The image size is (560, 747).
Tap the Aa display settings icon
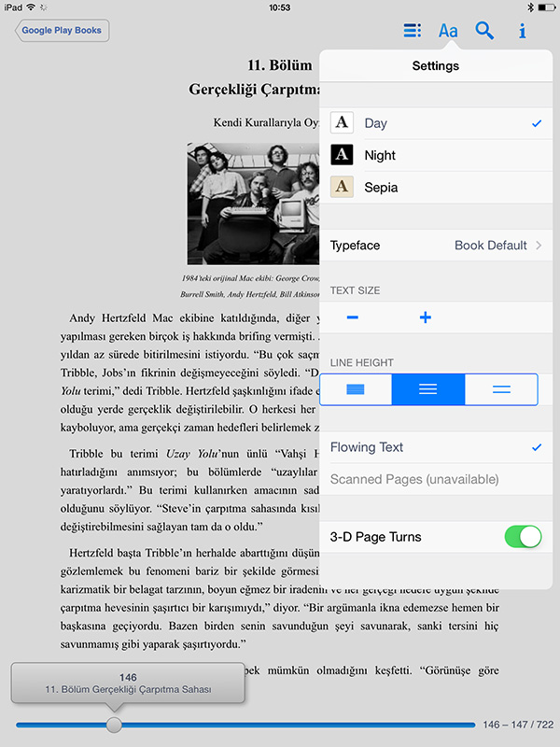click(448, 31)
